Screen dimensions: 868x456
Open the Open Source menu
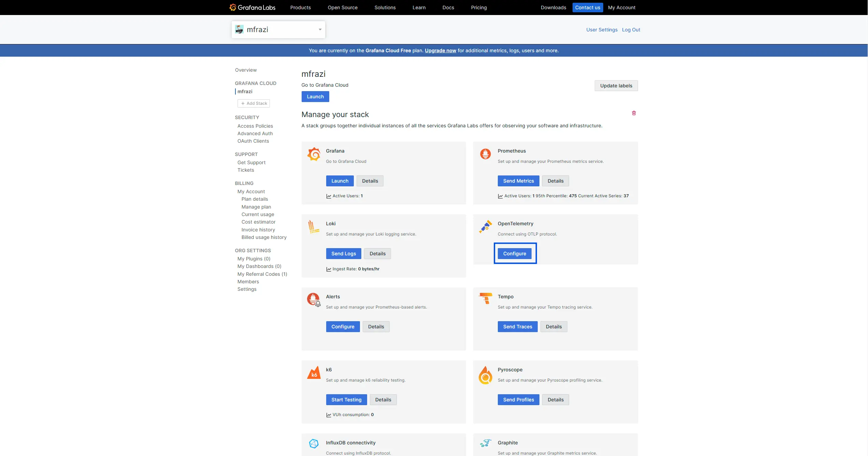click(x=343, y=8)
